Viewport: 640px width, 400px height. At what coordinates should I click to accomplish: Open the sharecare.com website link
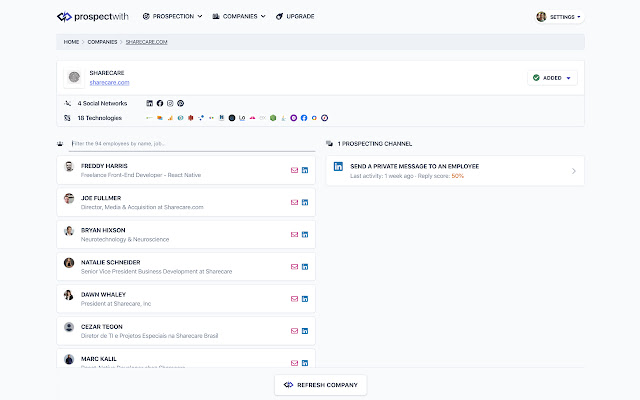click(109, 82)
